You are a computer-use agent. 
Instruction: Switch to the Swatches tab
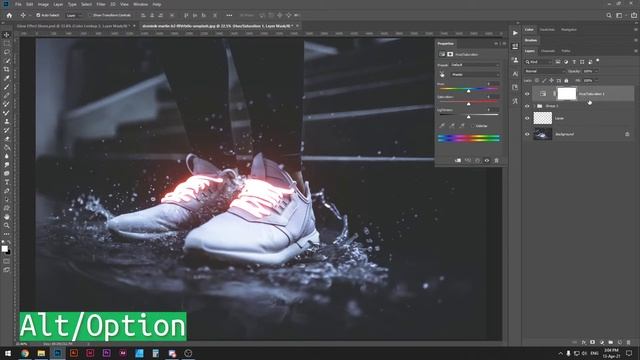(547, 29)
